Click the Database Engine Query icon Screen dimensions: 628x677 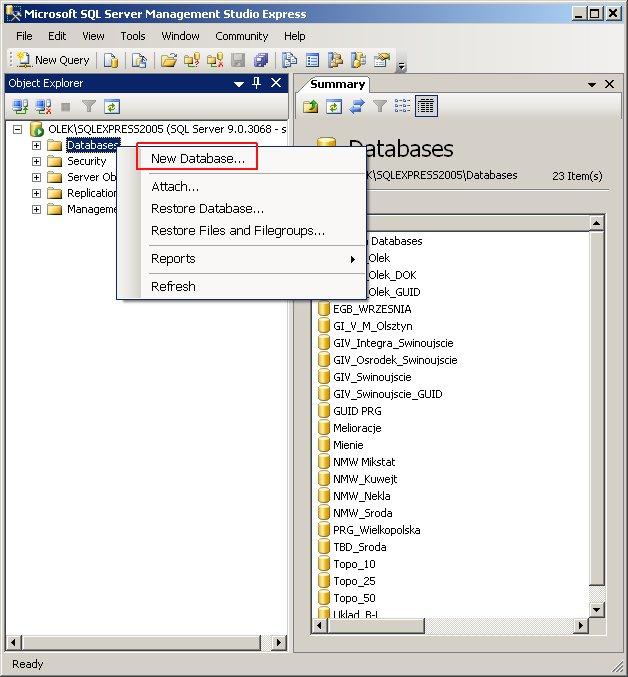(x=111, y=60)
